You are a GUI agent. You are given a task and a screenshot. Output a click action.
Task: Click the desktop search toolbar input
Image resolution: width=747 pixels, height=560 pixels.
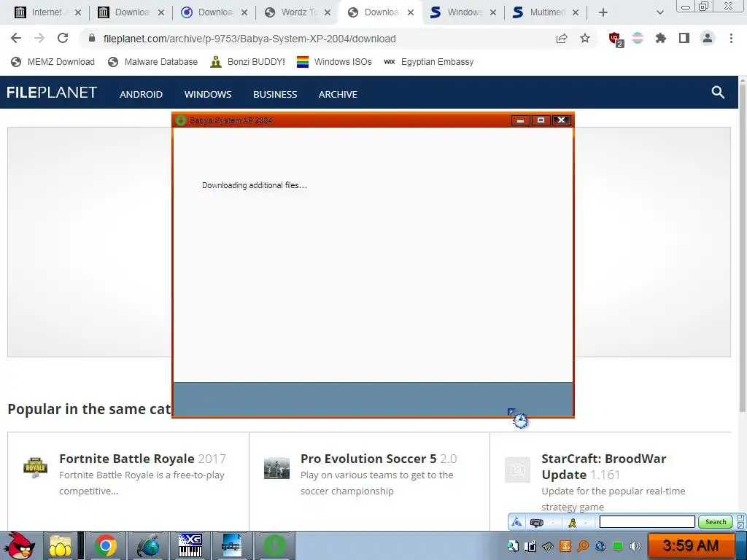click(647, 522)
